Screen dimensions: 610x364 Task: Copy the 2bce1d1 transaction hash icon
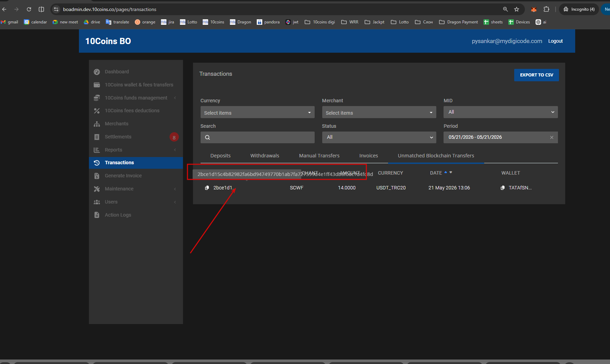tap(207, 188)
